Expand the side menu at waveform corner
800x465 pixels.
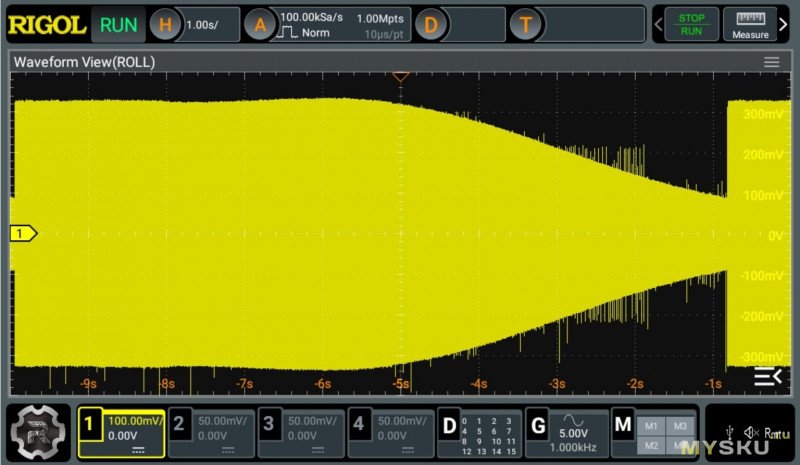pos(767,376)
